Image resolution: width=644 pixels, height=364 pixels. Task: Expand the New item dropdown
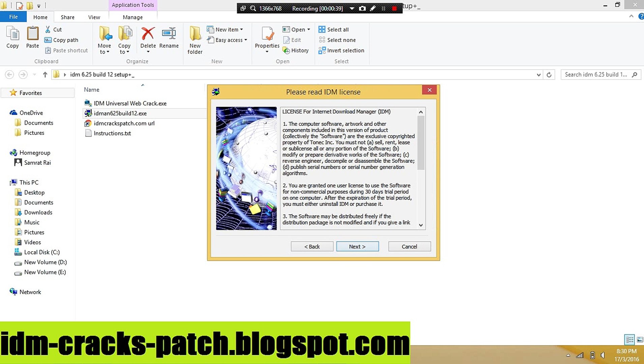(225, 30)
